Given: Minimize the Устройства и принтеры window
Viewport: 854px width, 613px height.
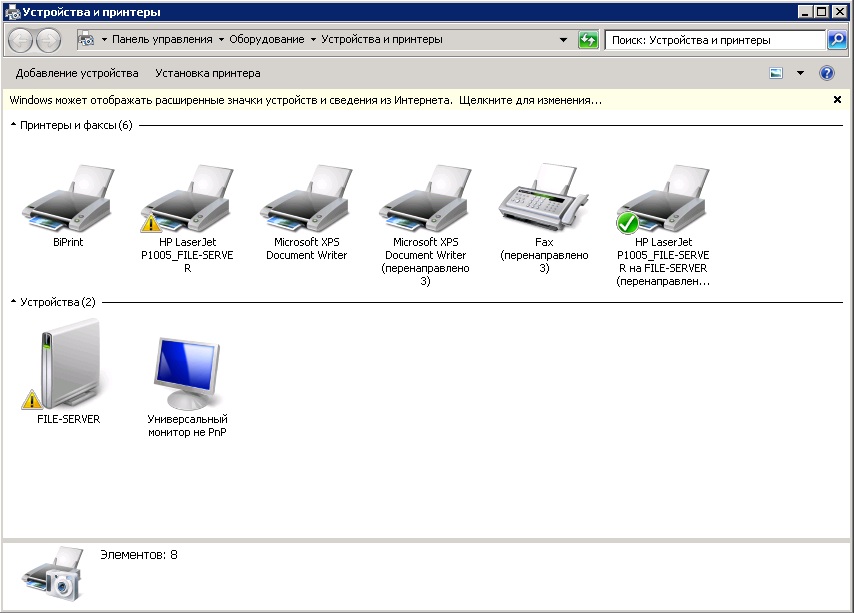Looking at the screenshot, I should (x=806, y=11).
